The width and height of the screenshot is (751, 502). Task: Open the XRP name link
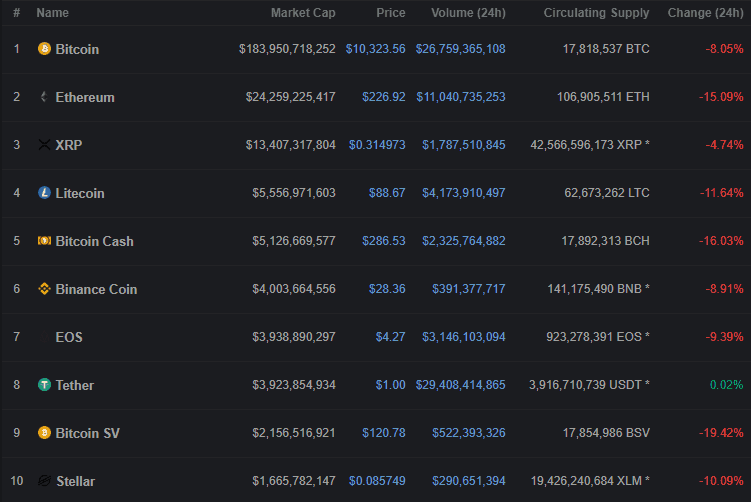click(68, 145)
